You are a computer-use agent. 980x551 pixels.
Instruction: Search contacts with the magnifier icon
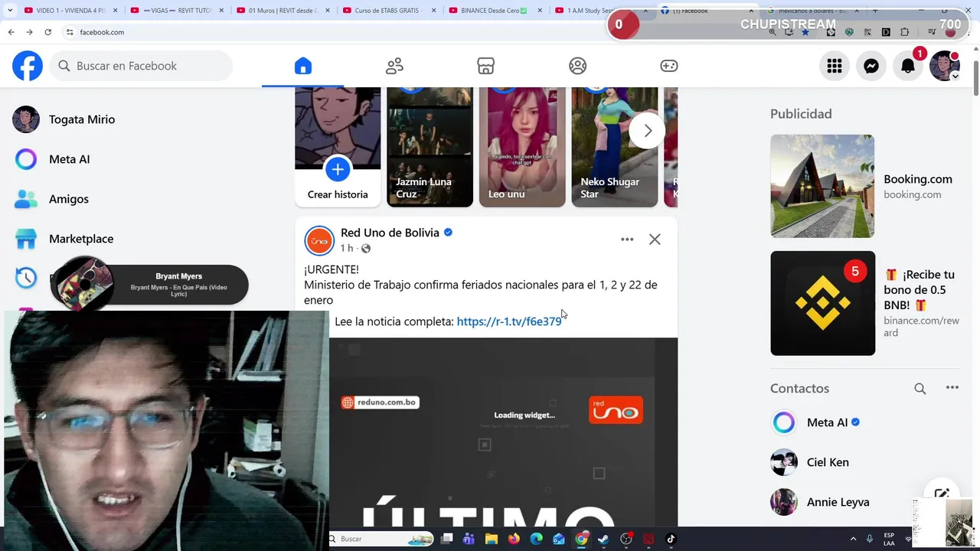pyautogui.click(x=920, y=389)
